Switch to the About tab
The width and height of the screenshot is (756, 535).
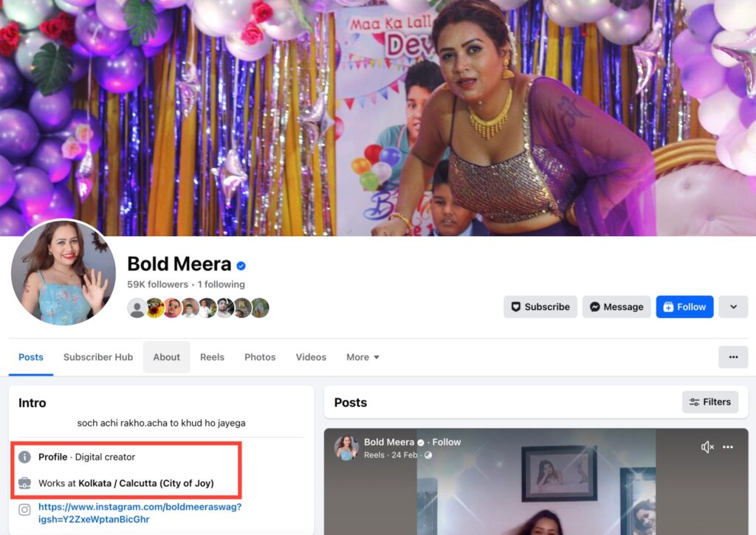166,357
